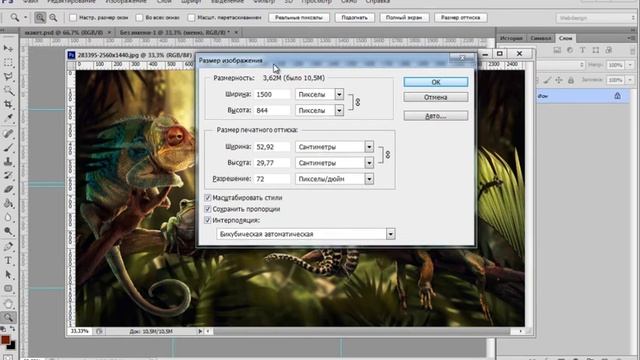The width and height of the screenshot is (640, 360).
Task: Open layer opacity slider dropdown arrow
Action: 631,65
